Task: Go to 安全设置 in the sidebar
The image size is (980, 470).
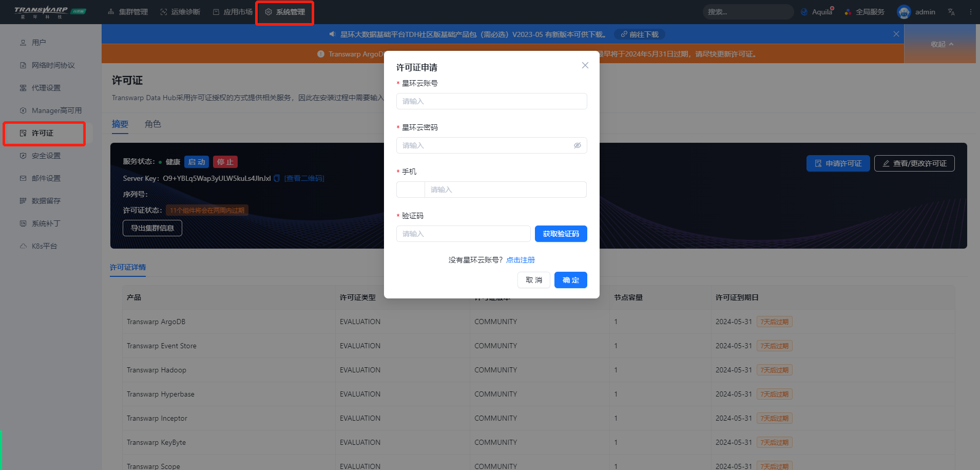Action: [40, 156]
